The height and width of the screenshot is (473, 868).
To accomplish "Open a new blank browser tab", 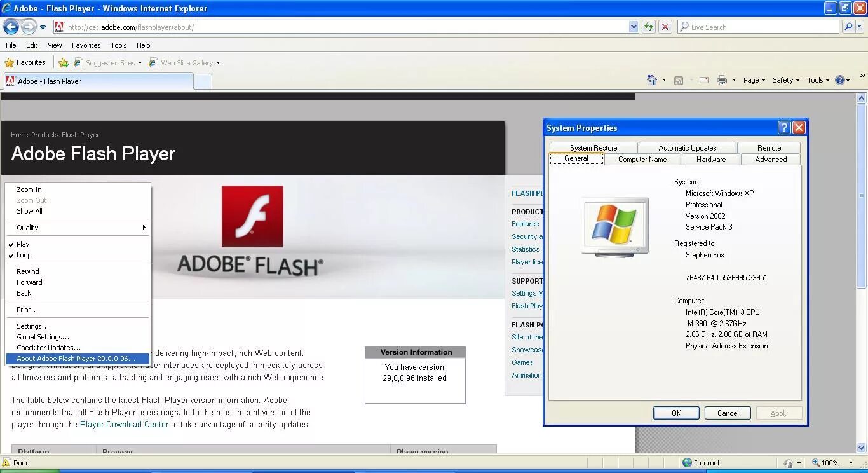I will pyautogui.click(x=202, y=81).
